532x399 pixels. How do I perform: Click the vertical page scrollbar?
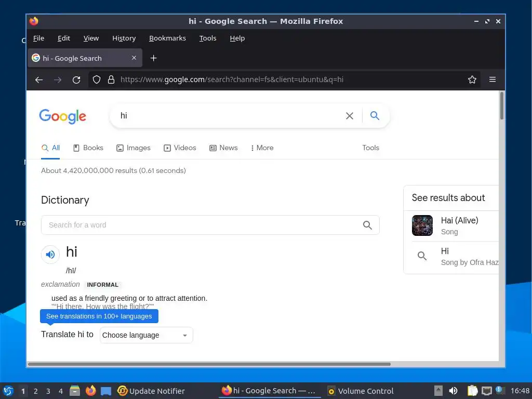pyautogui.click(x=501, y=105)
